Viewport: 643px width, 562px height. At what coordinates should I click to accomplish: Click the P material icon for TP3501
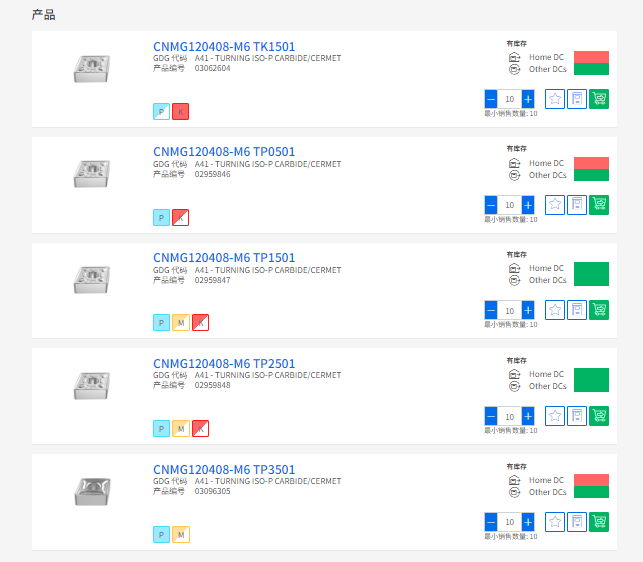coord(161,535)
